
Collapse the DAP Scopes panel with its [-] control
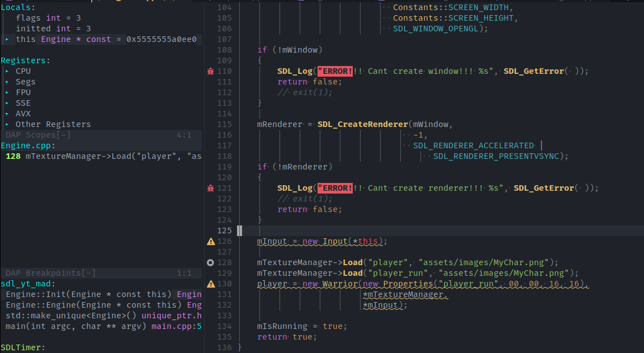pyautogui.click(x=63, y=134)
